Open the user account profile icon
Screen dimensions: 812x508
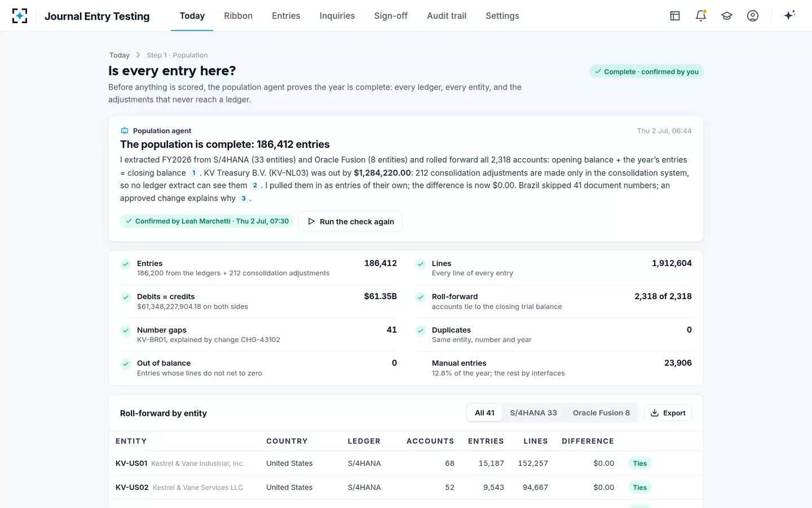pyautogui.click(x=753, y=16)
